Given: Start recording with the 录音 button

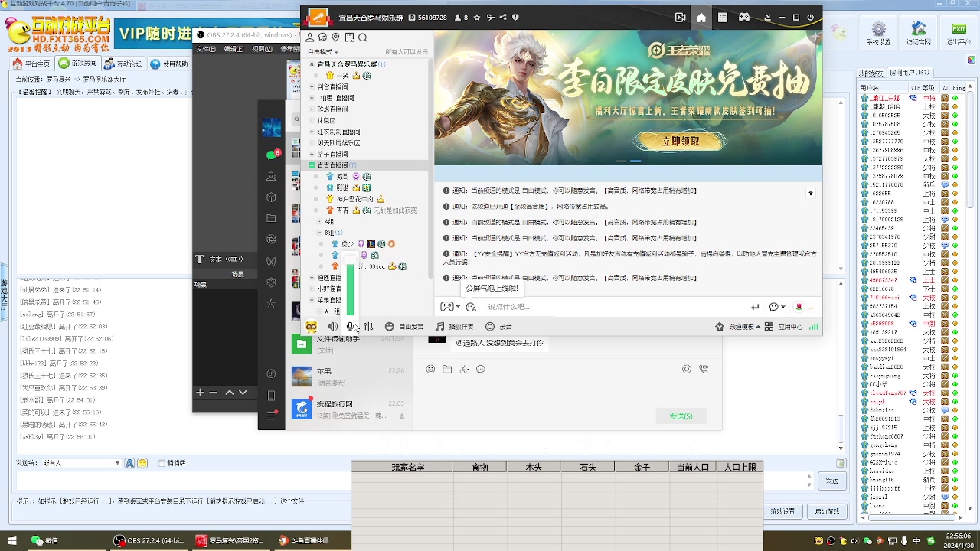Looking at the screenshot, I should [x=498, y=327].
